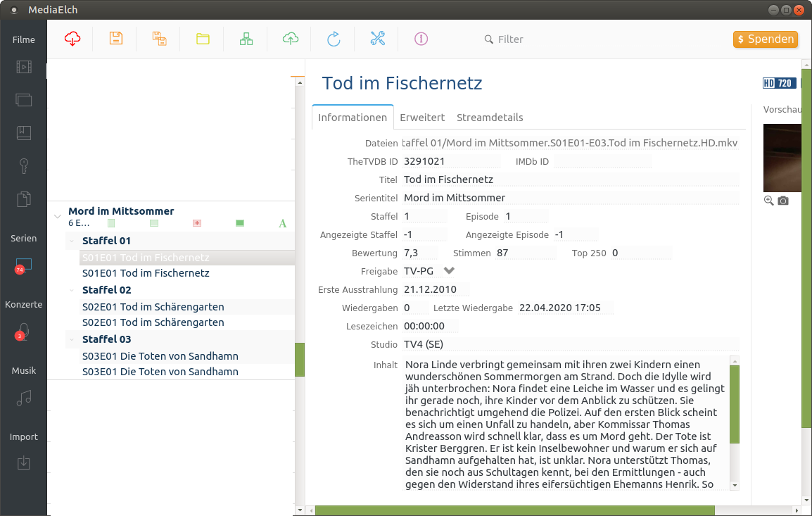The image size is (812, 516).
Task: Open the TV shows icon with 74 badge
Action: click(23, 266)
